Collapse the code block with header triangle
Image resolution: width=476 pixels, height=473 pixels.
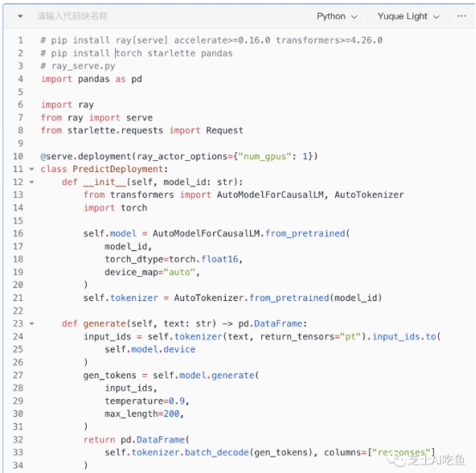20,16
